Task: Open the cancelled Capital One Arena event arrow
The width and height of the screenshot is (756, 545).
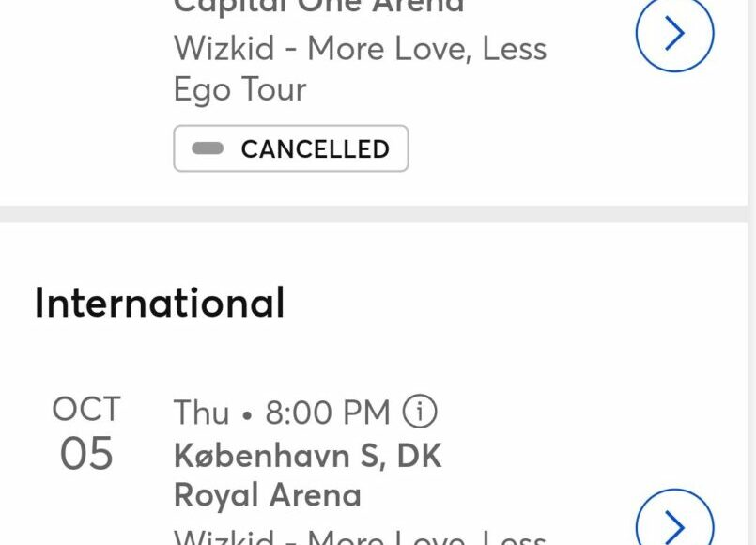Action: (674, 35)
